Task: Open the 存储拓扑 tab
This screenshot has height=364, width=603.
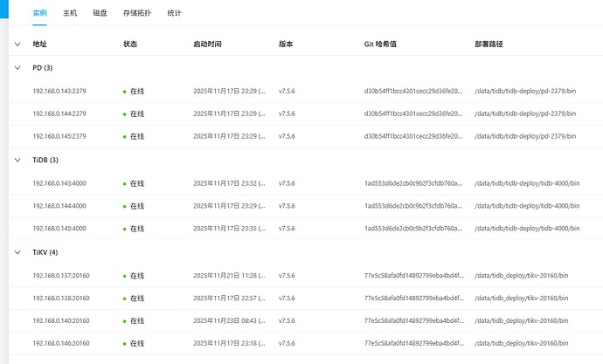Action: pos(137,13)
